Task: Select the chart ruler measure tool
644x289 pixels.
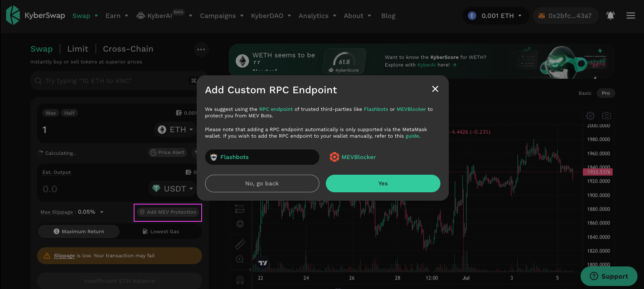Action: [240, 244]
